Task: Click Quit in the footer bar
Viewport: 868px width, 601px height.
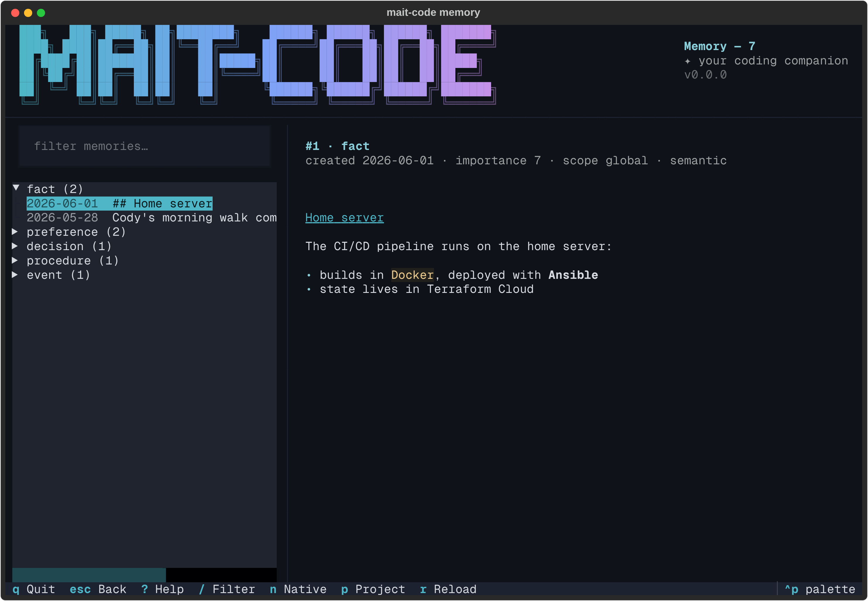Action: pyautogui.click(x=33, y=589)
